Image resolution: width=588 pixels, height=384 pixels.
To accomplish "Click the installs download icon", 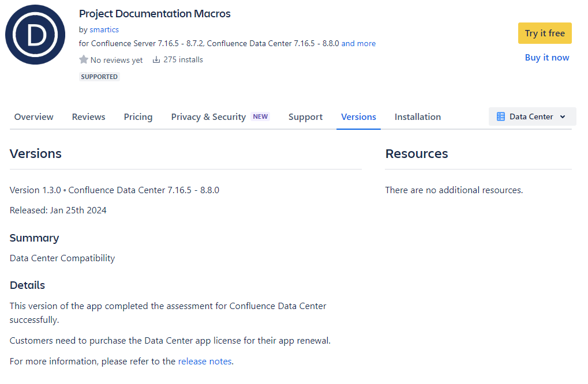I will (x=156, y=59).
